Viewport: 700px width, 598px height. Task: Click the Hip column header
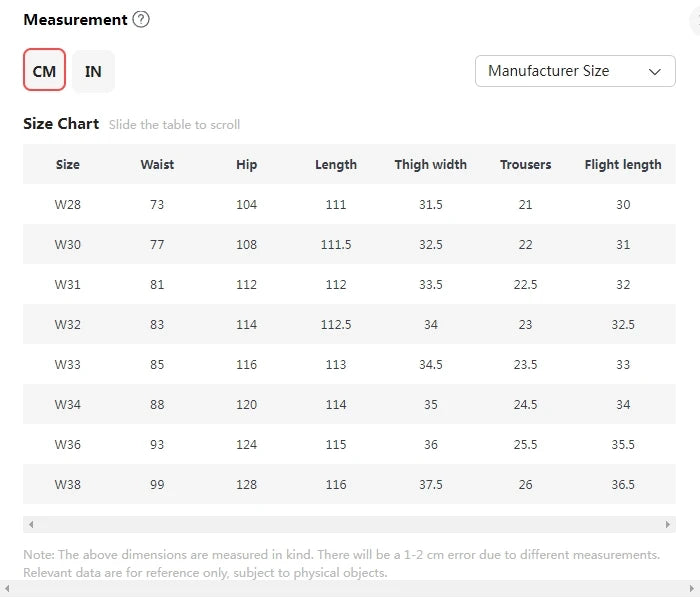(x=246, y=164)
